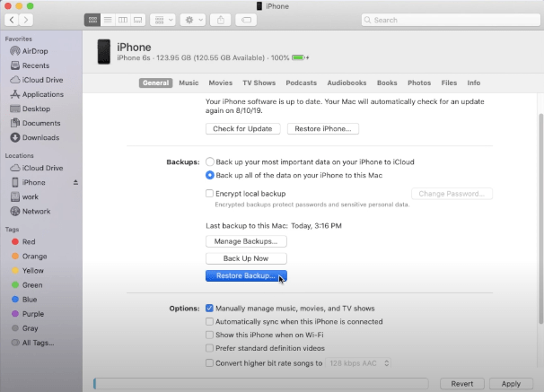
Task: Open Network in sidebar
Action: click(x=31, y=211)
